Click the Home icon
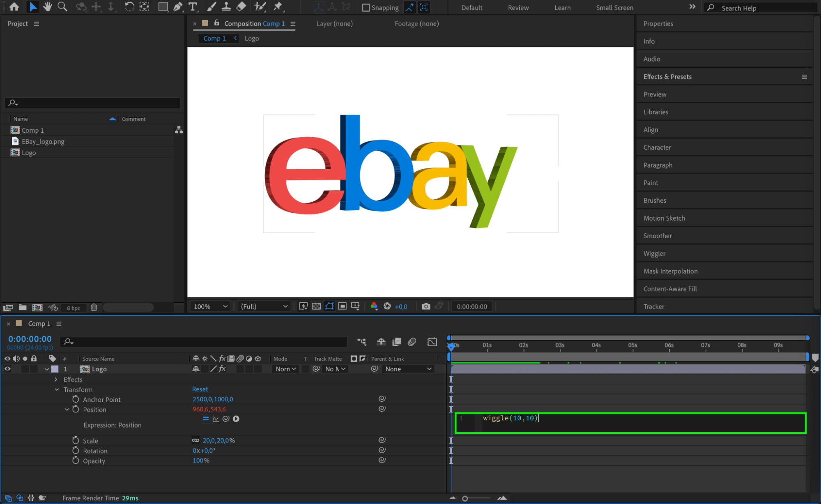Screen dimensions: 821x504 tap(14, 7)
